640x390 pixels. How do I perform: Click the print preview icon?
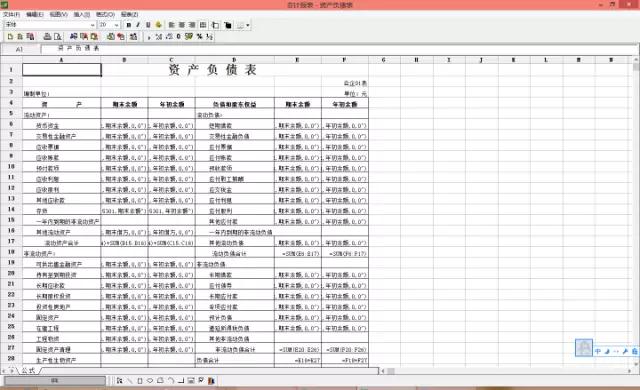[58, 37]
